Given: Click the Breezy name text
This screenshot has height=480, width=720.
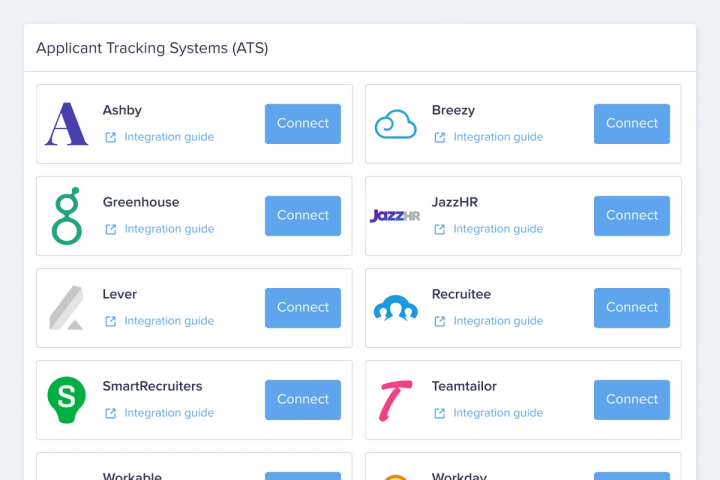Looking at the screenshot, I should pos(453,110).
